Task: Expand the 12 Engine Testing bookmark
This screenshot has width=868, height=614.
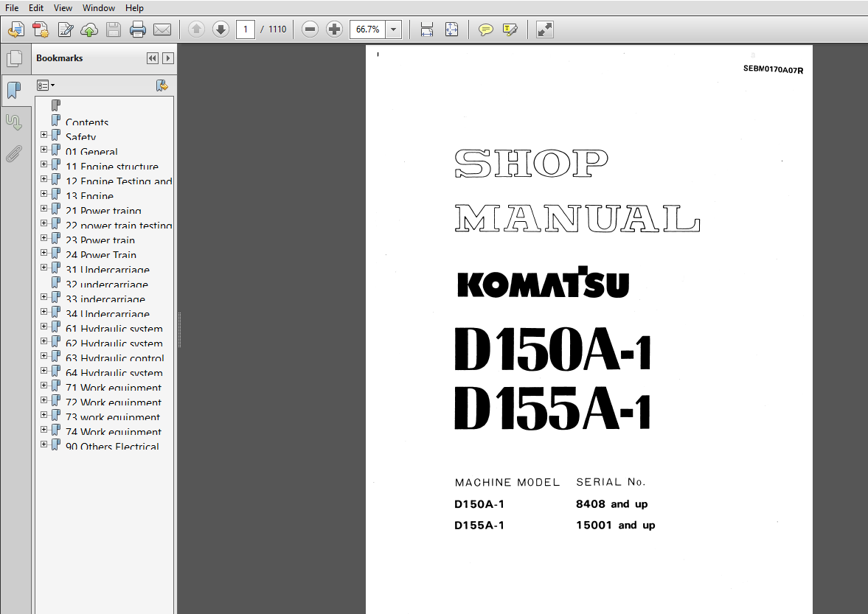Action: click(44, 178)
